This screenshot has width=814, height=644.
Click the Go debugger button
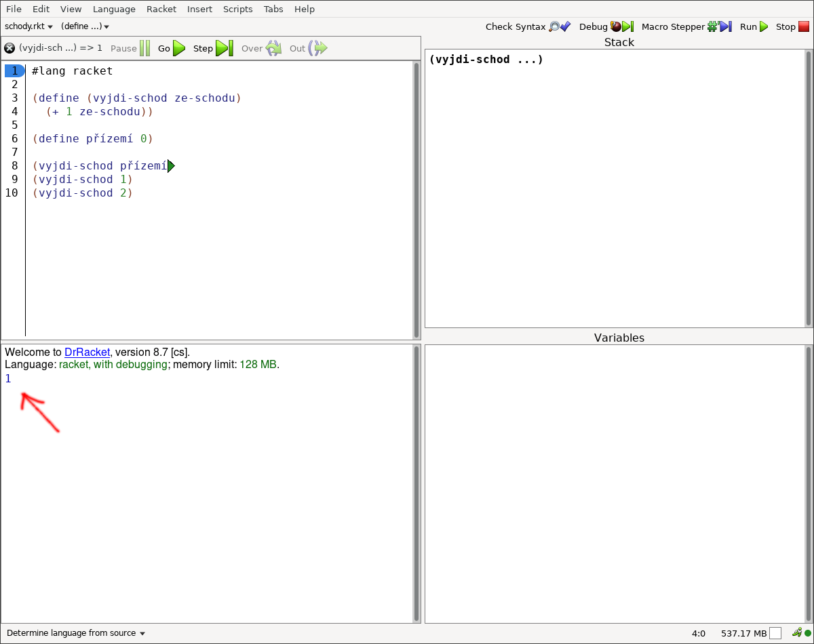[x=172, y=48]
